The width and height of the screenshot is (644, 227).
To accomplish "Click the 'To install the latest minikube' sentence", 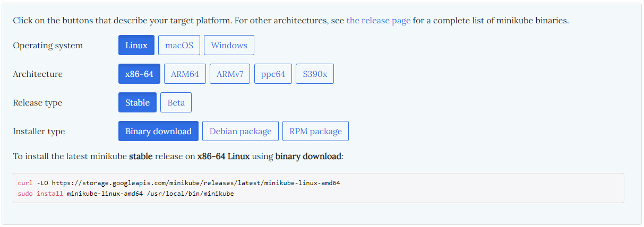I will 178,156.
